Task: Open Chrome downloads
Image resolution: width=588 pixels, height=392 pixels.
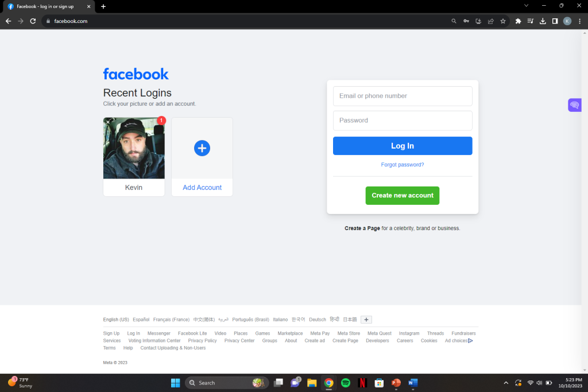Action: tap(543, 21)
